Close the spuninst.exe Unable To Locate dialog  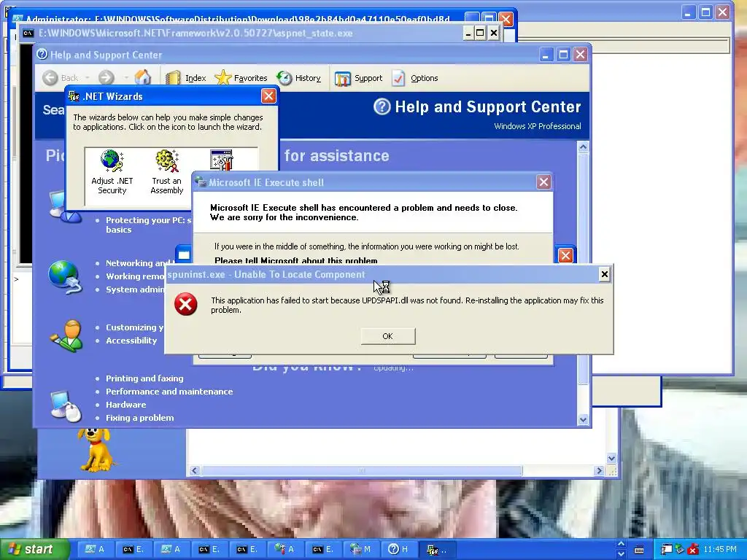(604, 274)
